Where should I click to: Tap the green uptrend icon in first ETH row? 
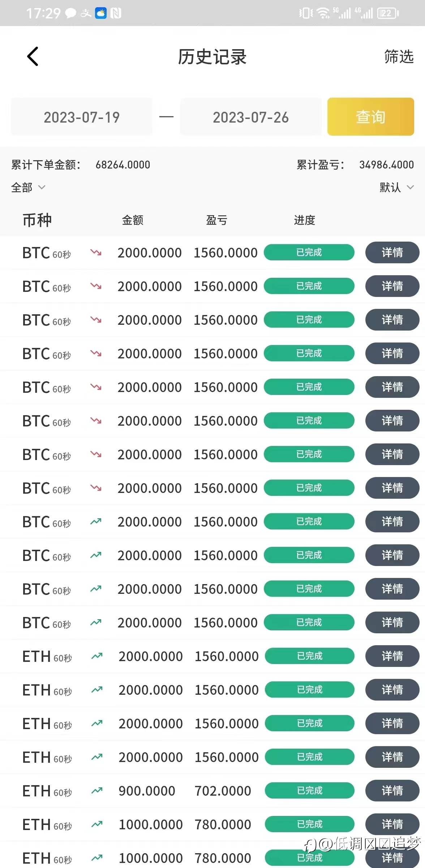coord(97,656)
